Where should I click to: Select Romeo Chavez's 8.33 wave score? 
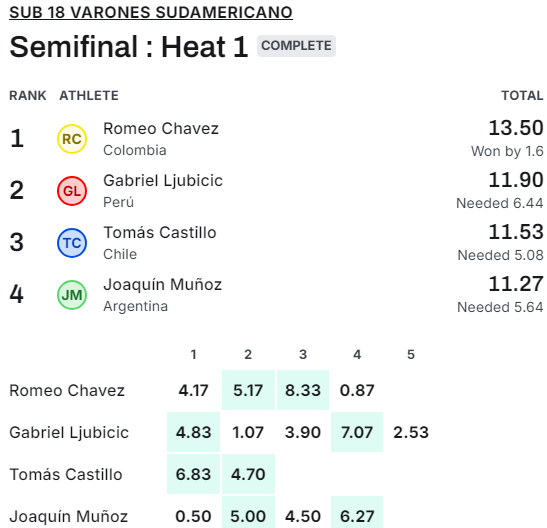click(x=303, y=390)
